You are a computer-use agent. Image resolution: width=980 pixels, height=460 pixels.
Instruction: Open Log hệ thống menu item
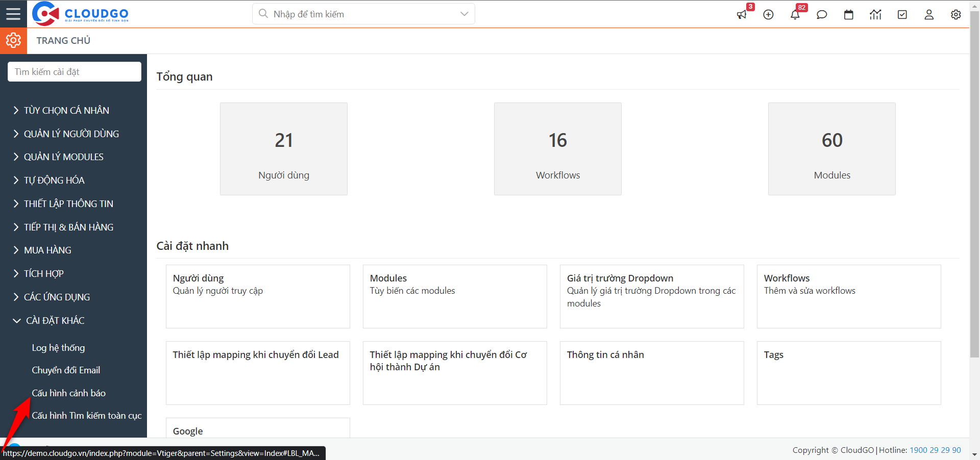tap(58, 348)
